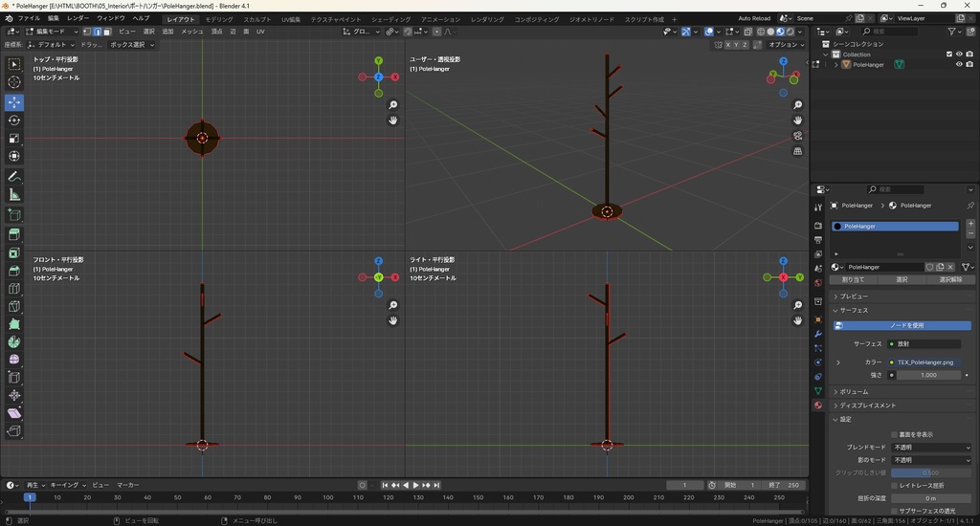Image resolution: width=980 pixels, height=526 pixels.
Task: Enable the 裏面を非表示 checkbox
Action: [894, 434]
